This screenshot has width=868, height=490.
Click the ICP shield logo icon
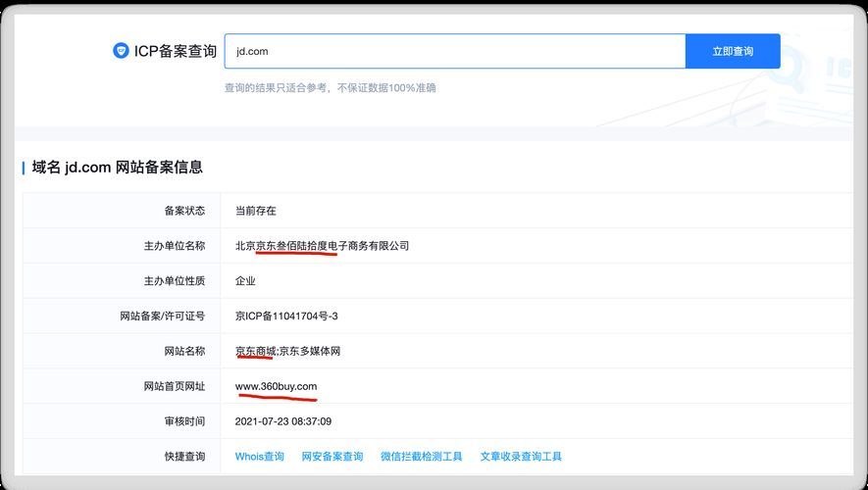click(x=121, y=51)
